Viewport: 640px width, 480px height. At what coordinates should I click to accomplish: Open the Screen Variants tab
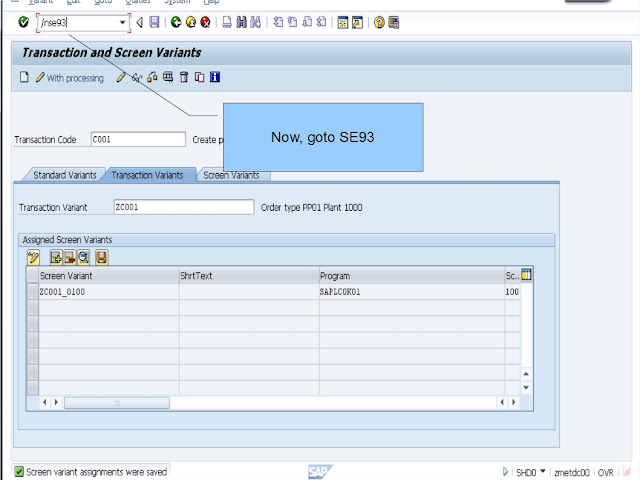coord(231,176)
